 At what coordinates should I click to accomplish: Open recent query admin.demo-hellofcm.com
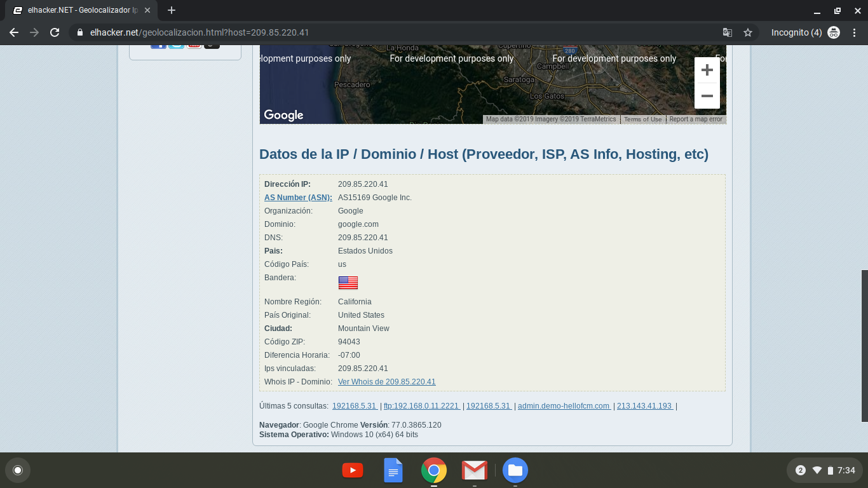(x=564, y=406)
